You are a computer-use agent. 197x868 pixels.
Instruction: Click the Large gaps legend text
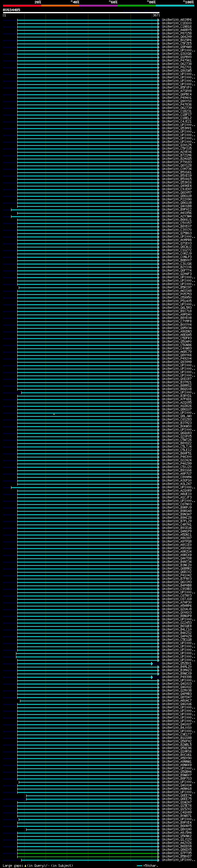point(13,866)
